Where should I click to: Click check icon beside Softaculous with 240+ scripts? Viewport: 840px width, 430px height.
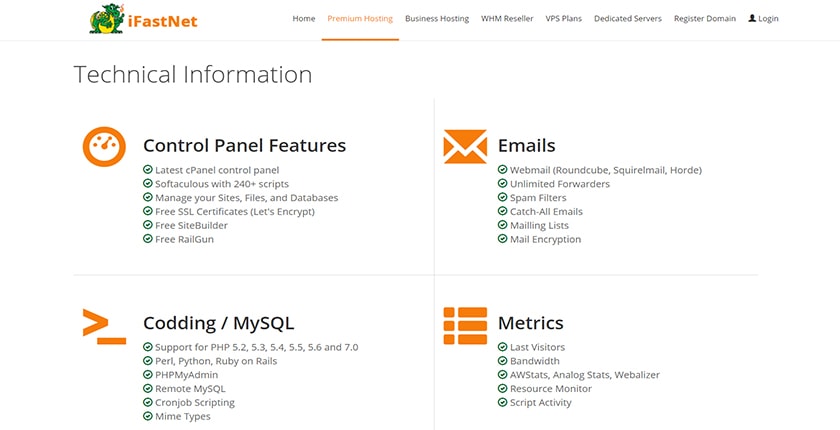tap(148, 184)
